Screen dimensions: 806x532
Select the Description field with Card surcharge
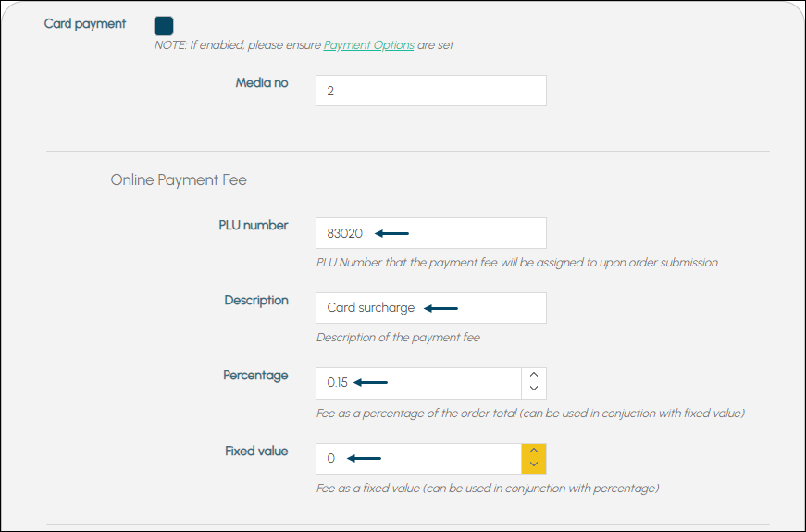tap(430, 308)
